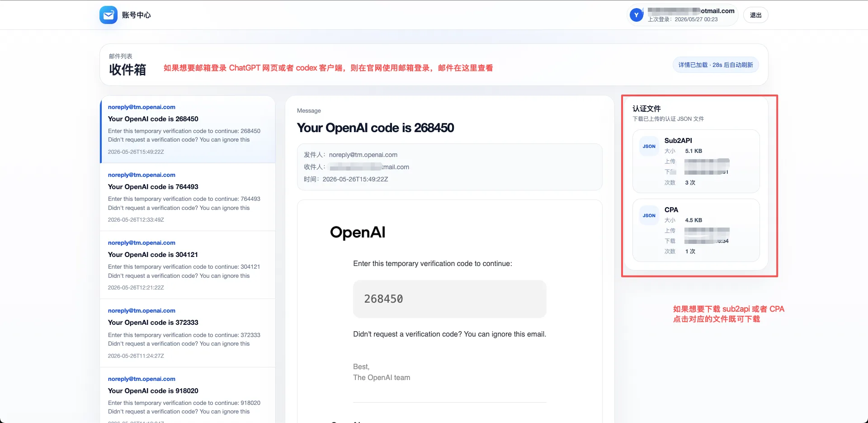Click the 退出 logout button
The width and height of the screenshot is (868, 423).
[x=756, y=15]
